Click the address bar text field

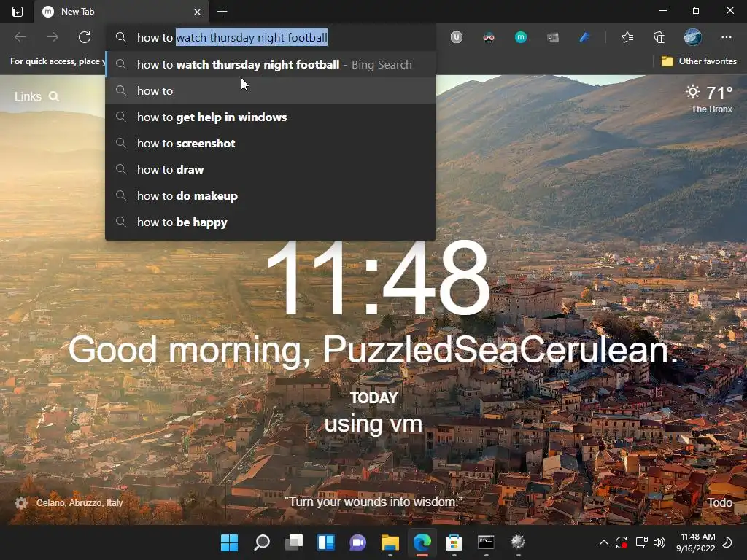[270, 37]
